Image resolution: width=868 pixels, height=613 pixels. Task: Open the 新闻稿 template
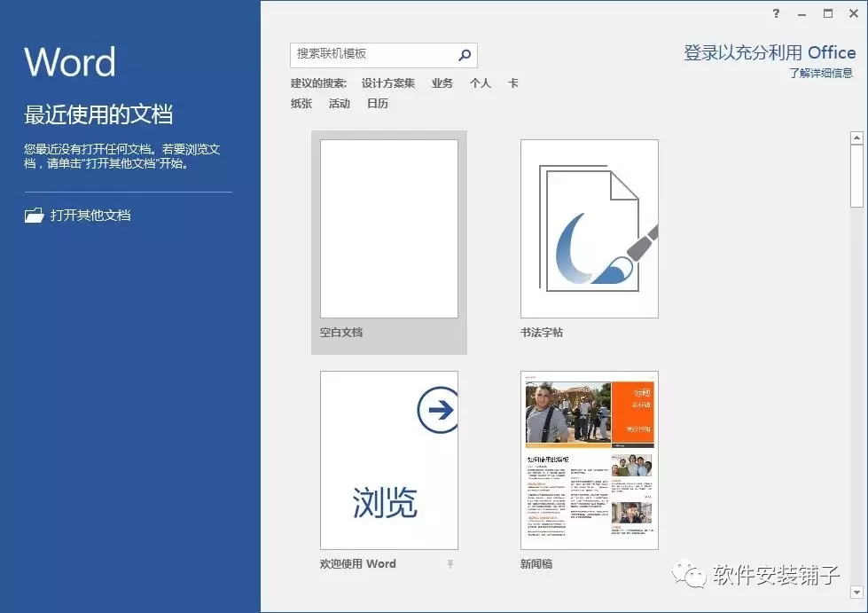(588, 460)
